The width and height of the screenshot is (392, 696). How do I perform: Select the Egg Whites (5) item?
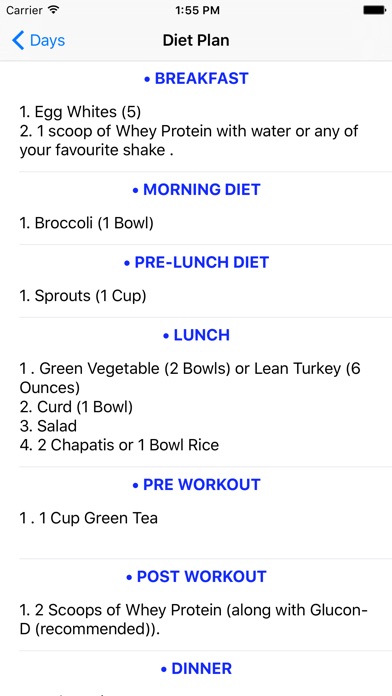pyautogui.click(x=80, y=112)
